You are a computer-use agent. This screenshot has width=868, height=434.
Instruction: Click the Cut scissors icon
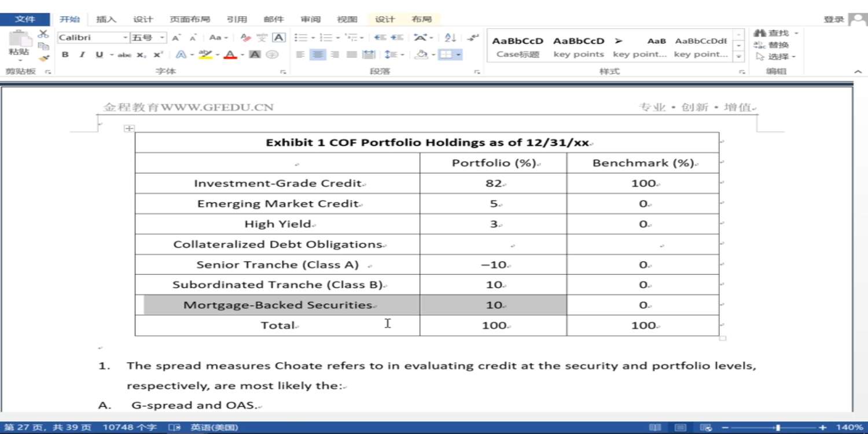[x=43, y=34]
